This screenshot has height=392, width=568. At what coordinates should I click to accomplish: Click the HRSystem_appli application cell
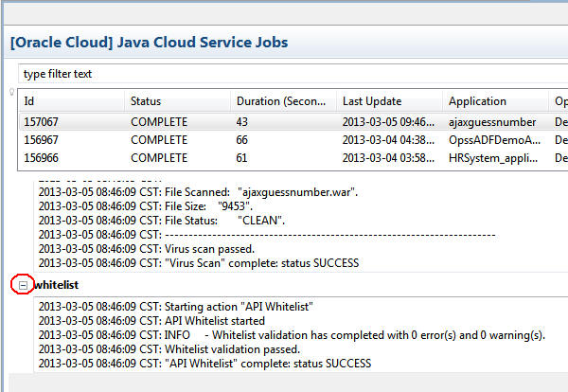492,156
